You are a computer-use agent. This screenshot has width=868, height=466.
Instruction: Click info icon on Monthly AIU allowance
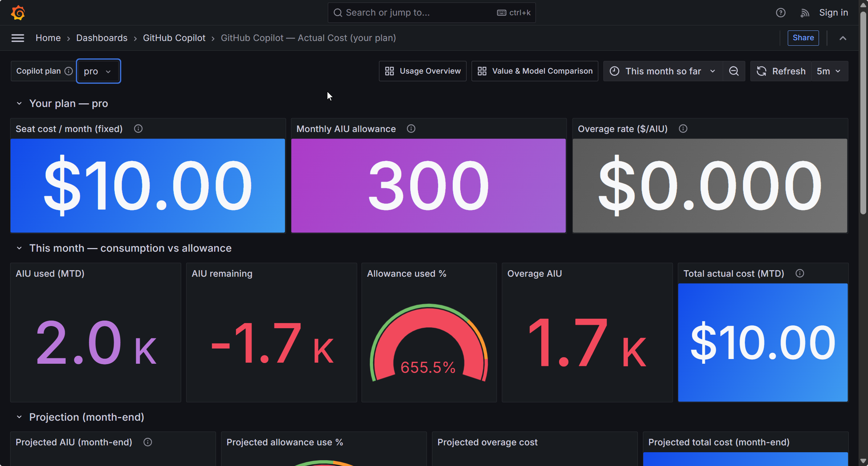pos(411,129)
